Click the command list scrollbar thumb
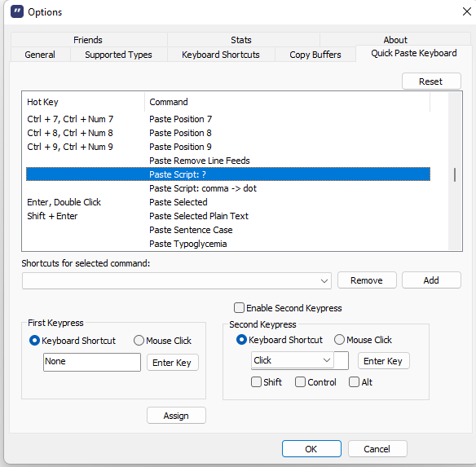476x467 pixels. 455,174
